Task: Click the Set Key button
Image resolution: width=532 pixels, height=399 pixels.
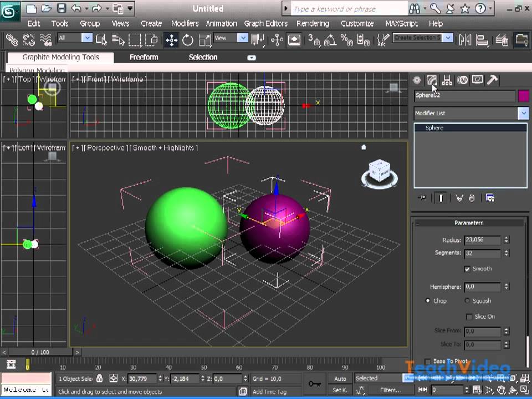Action: coord(340,390)
